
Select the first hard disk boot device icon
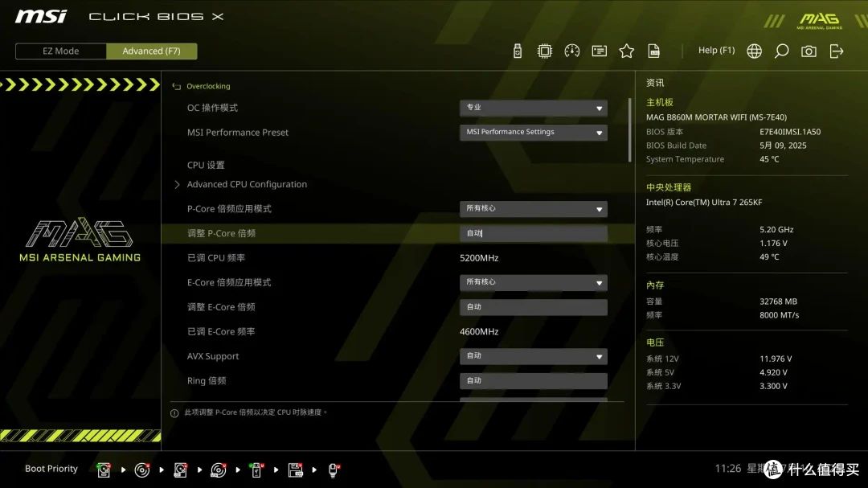tap(104, 470)
